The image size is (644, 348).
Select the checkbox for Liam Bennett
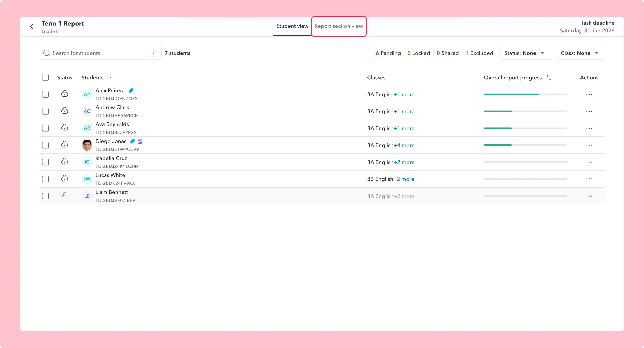[45, 196]
